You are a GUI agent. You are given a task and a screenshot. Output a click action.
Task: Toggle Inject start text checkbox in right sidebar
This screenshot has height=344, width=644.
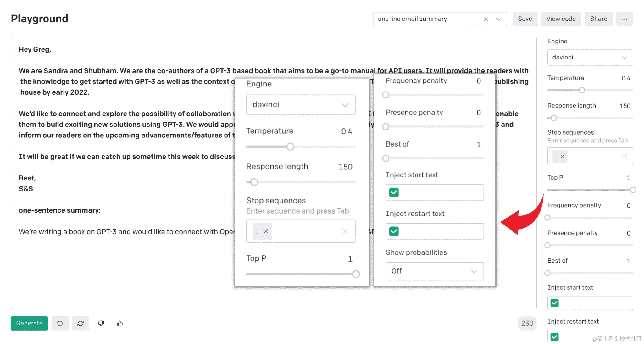(x=555, y=303)
